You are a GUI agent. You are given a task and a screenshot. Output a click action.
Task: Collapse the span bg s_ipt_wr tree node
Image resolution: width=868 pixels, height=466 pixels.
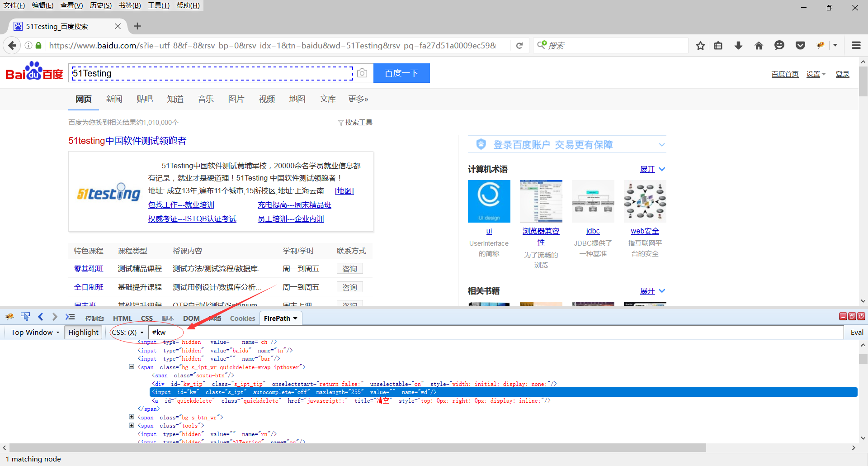point(132,367)
